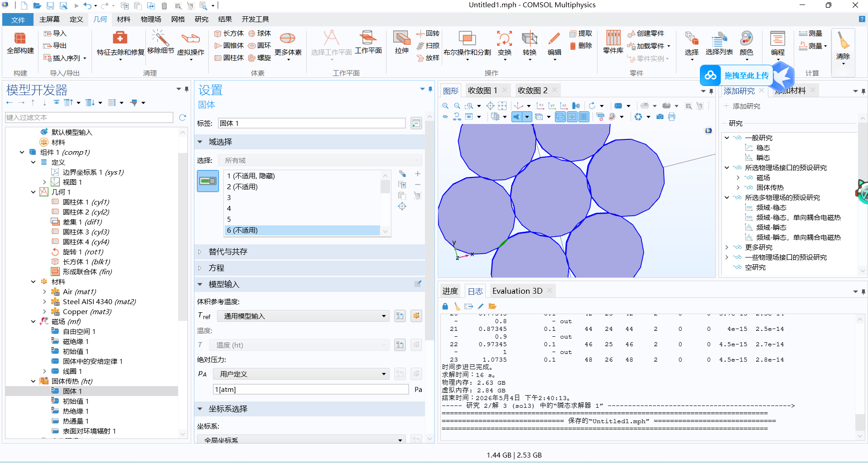The width and height of the screenshot is (868, 463).
Task: Add a 长方体 block primitive
Action: coord(229,33)
